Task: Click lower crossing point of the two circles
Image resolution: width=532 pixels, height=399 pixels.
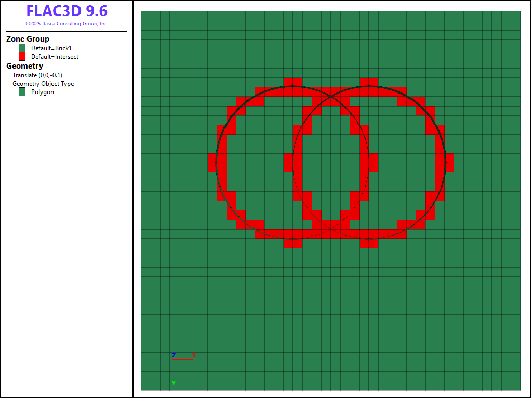Action: click(330, 228)
